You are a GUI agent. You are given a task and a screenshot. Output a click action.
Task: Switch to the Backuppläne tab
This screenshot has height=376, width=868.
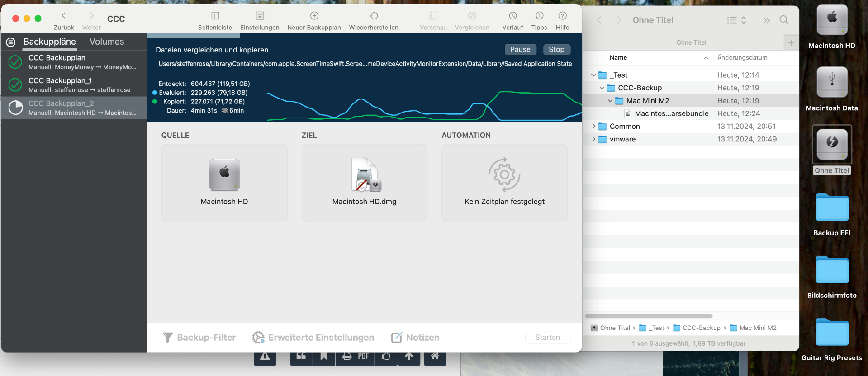(x=50, y=42)
